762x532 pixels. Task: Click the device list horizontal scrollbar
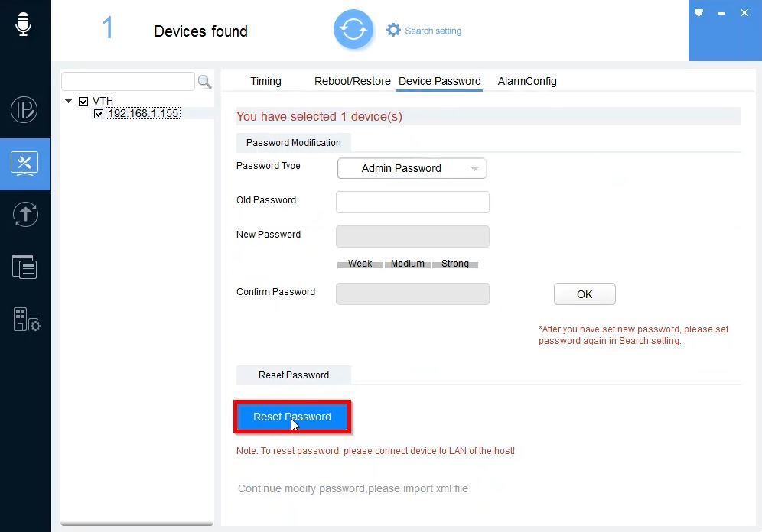(136, 524)
